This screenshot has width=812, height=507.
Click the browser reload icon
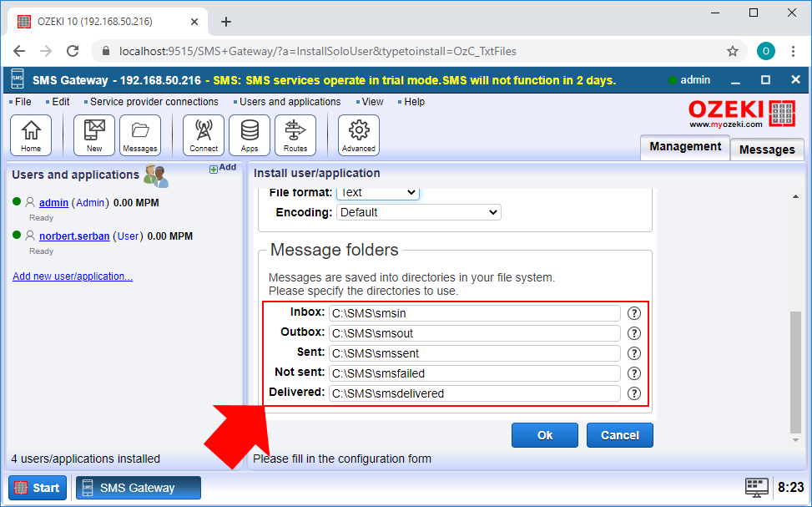(73, 51)
